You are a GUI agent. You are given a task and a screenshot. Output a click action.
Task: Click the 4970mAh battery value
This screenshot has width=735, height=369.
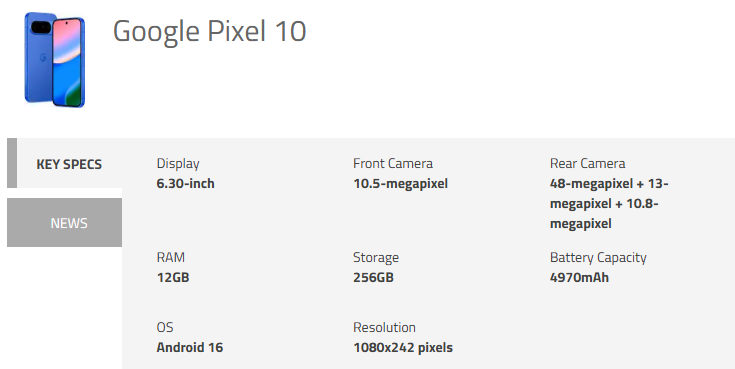[x=579, y=277]
